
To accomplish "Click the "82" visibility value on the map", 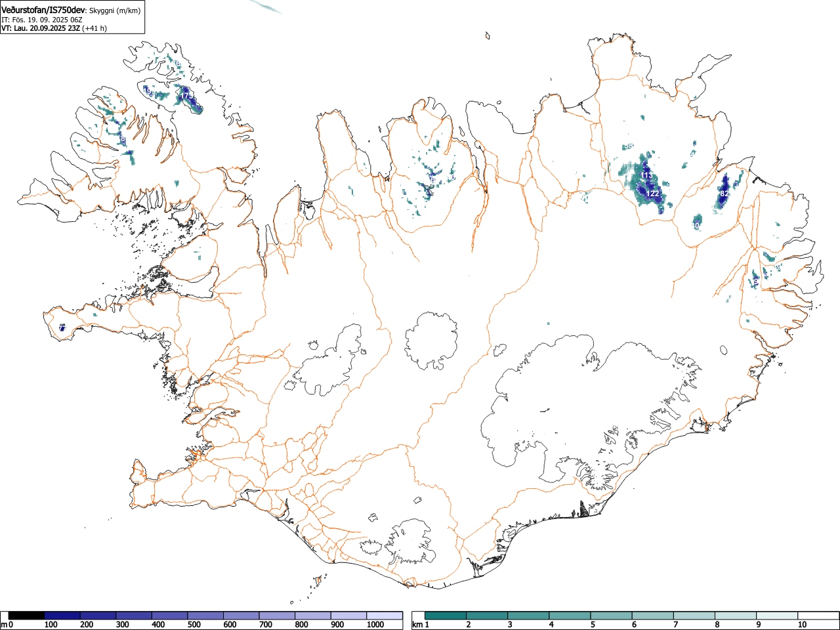I will pyautogui.click(x=724, y=194).
